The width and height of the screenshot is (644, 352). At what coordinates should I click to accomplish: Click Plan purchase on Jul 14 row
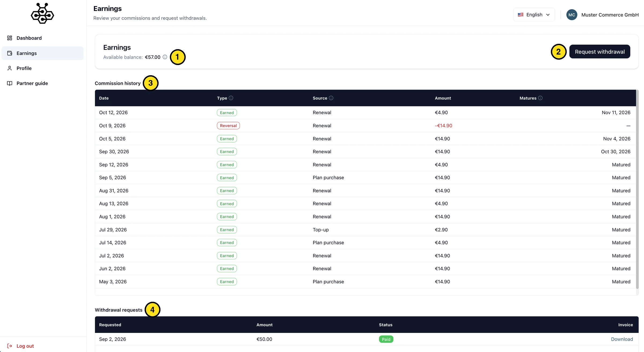click(328, 243)
